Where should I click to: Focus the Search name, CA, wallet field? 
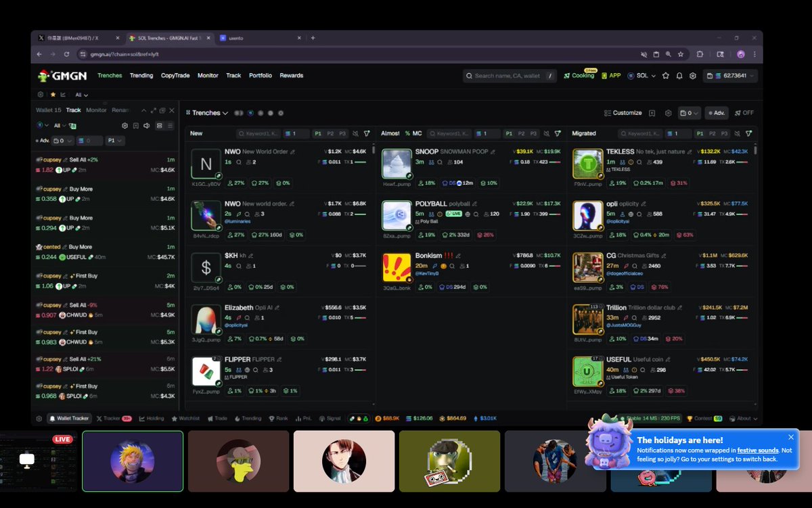click(x=510, y=76)
